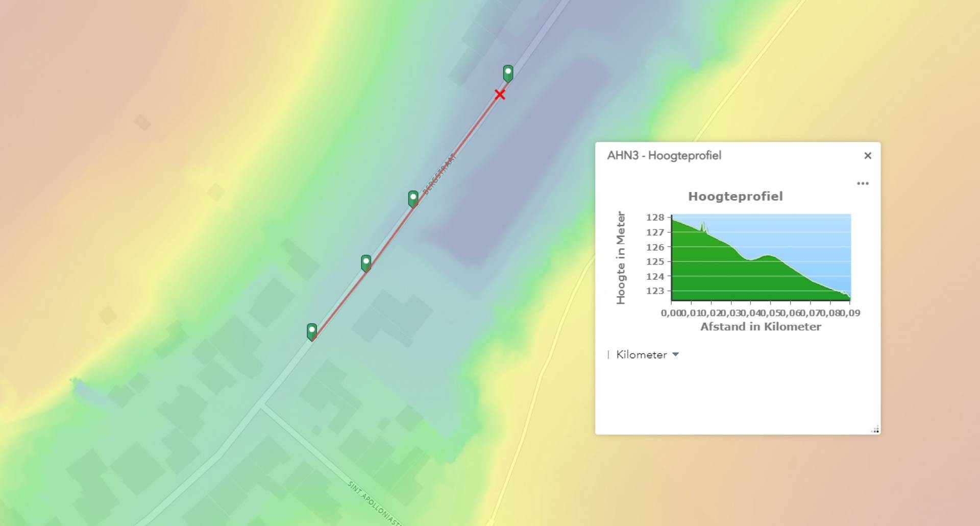This screenshot has width=980, height=526.
Task: Click the 'Afstand in Kilometer' axis label
Action: (761, 327)
